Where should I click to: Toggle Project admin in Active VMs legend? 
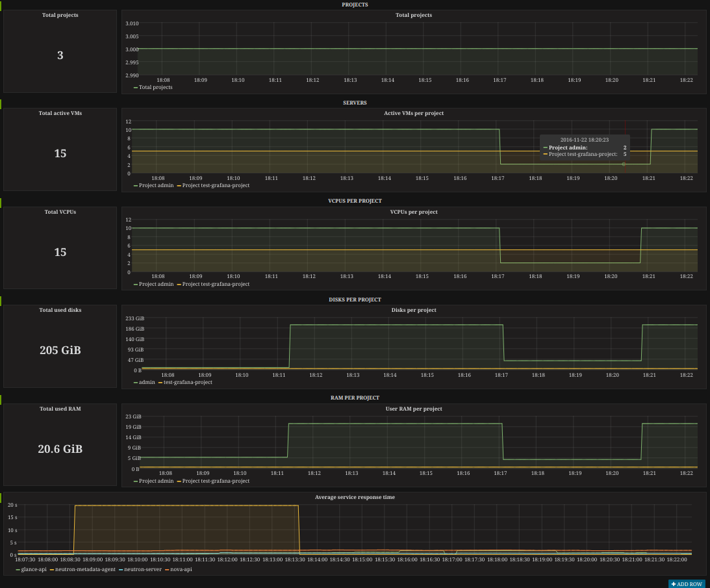pos(156,185)
